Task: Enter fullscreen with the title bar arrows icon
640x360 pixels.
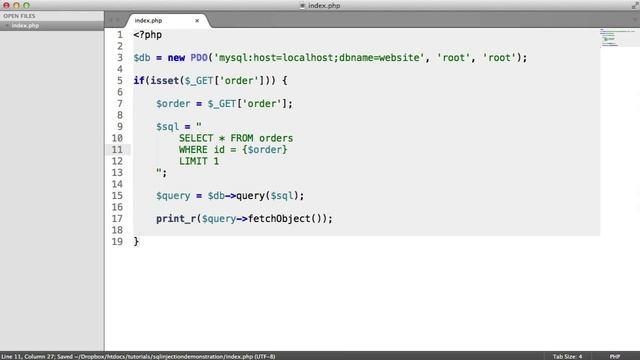Action: [635, 5]
